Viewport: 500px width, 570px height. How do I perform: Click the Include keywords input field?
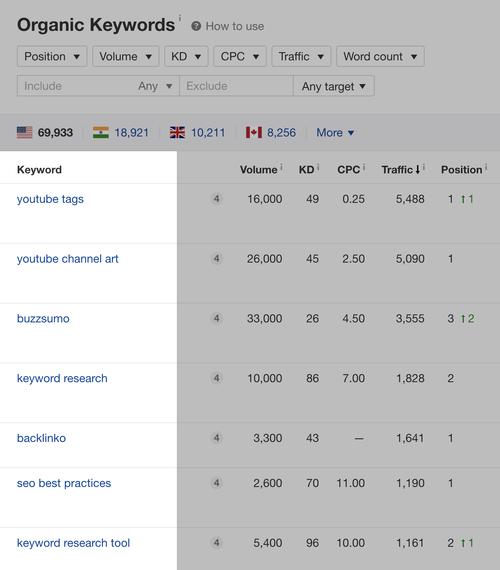click(76, 86)
